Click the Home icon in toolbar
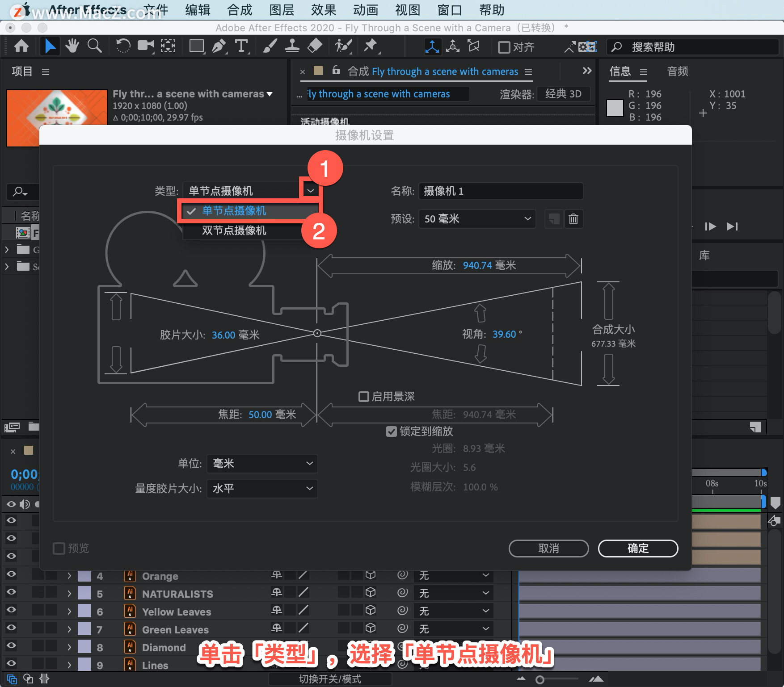This screenshot has height=687, width=784. click(x=21, y=46)
